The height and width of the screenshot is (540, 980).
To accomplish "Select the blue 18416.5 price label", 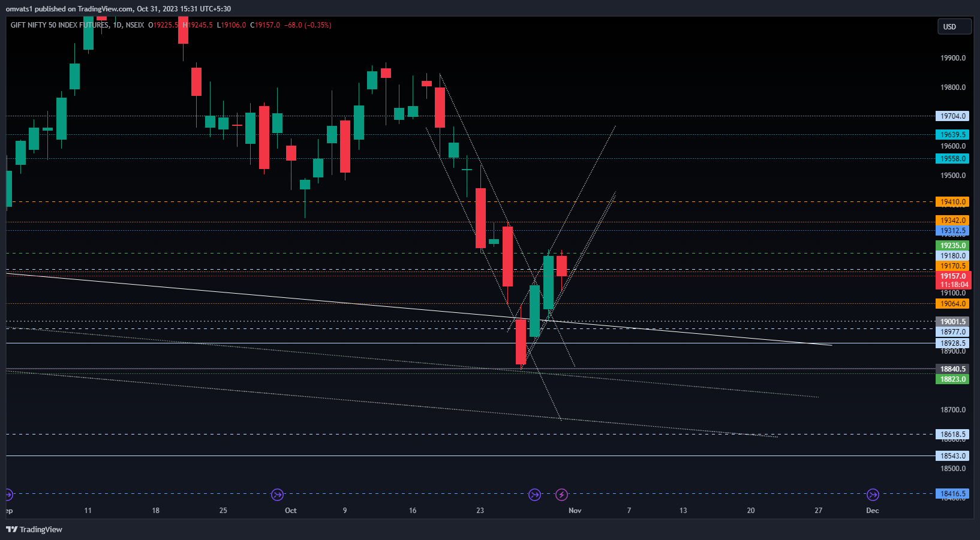I will [952, 494].
